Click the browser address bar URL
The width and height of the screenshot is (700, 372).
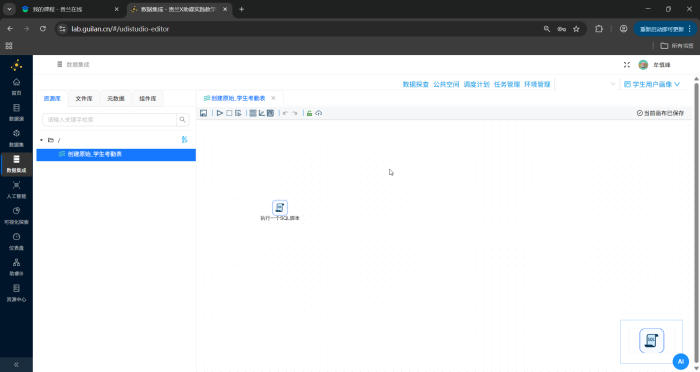tap(120, 29)
